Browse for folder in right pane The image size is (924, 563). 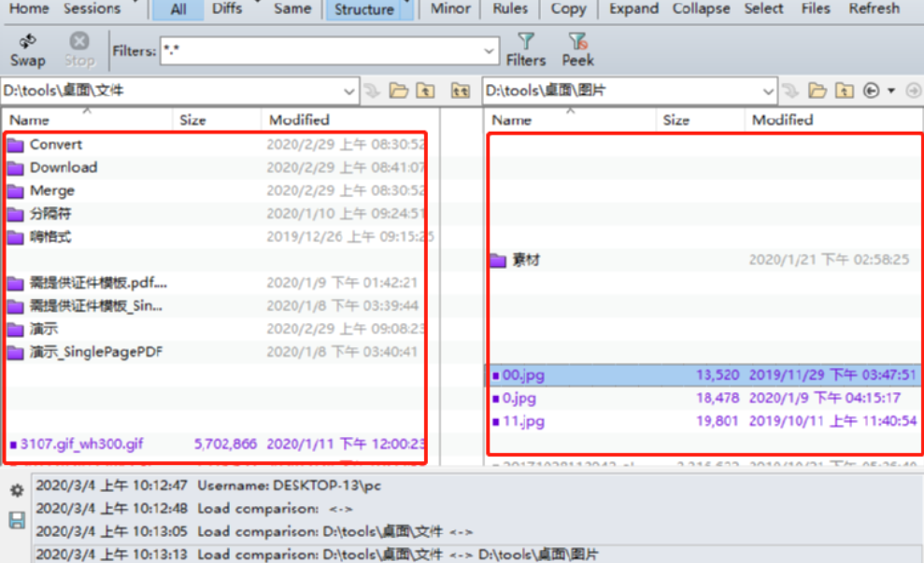click(817, 91)
